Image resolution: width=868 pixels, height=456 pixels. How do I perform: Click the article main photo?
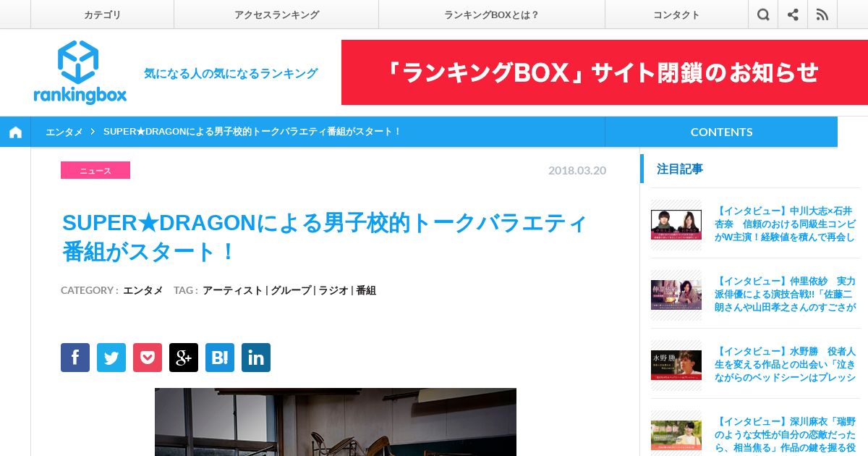336,422
